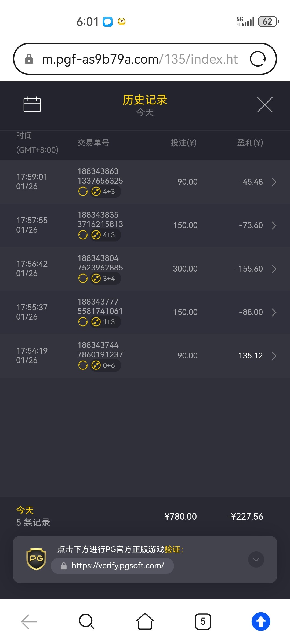Tap the browser page reload icon
290x644 pixels.
[x=258, y=59]
